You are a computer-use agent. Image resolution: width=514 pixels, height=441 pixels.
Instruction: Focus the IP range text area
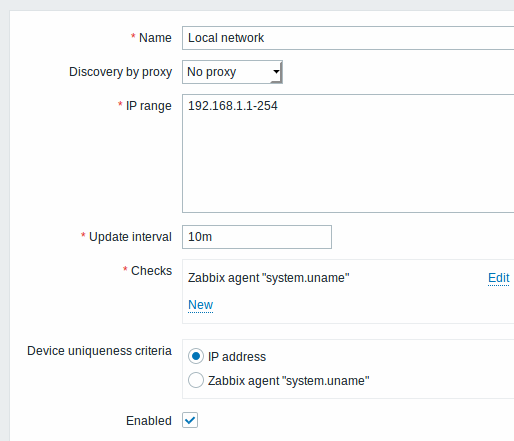click(x=348, y=153)
